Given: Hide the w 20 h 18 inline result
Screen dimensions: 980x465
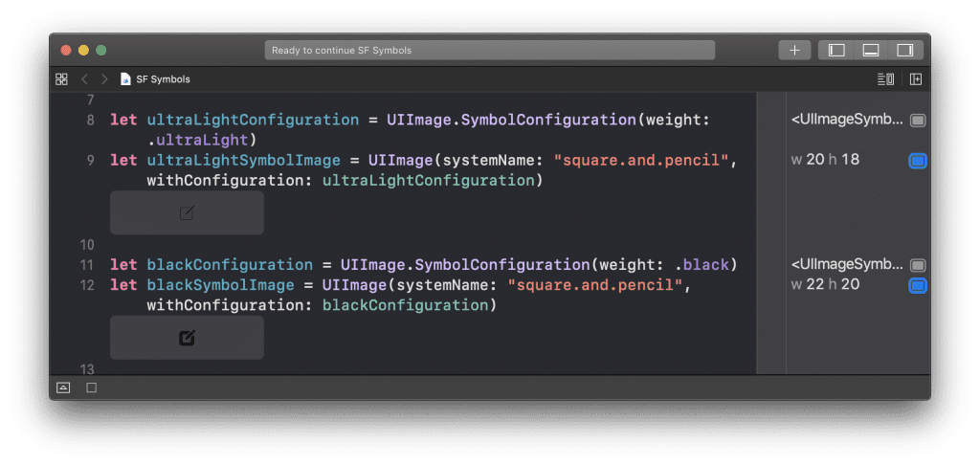Looking at the screenshot, I should click(918, 162).
